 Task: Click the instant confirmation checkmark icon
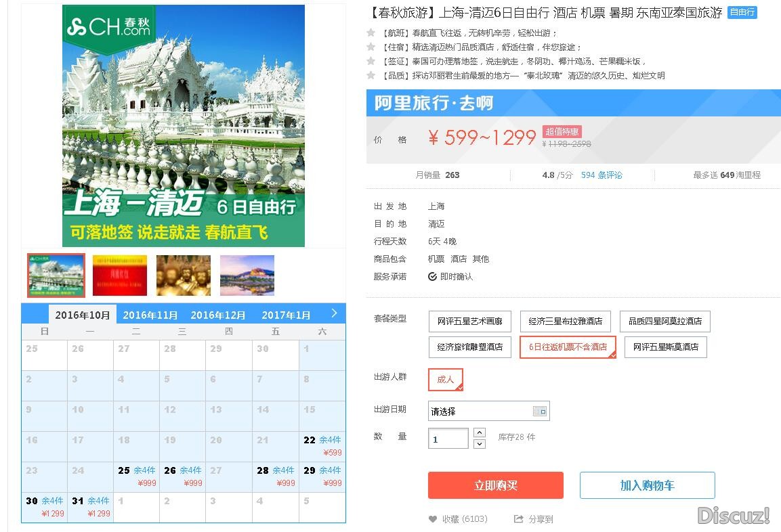[432, 276]
